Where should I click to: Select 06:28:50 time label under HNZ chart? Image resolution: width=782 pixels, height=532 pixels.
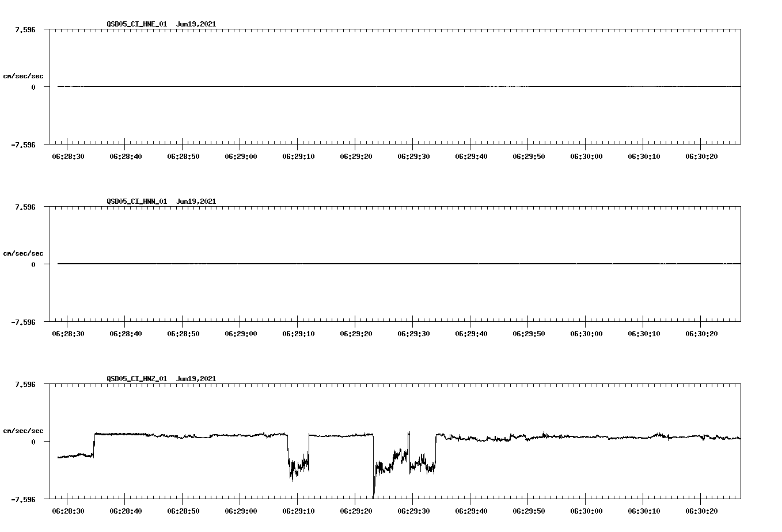coord(183,511)
